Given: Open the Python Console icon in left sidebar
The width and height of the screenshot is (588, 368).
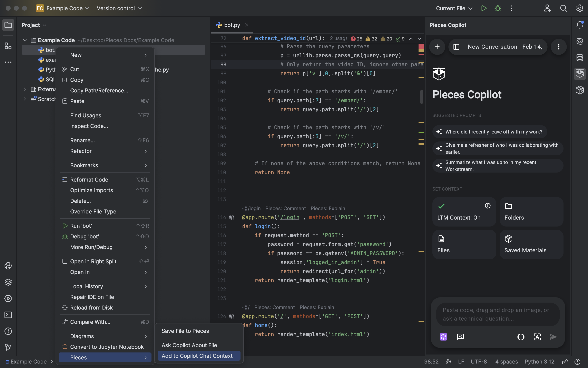Looking at the screenshot, I should click(x=8, y=266).
